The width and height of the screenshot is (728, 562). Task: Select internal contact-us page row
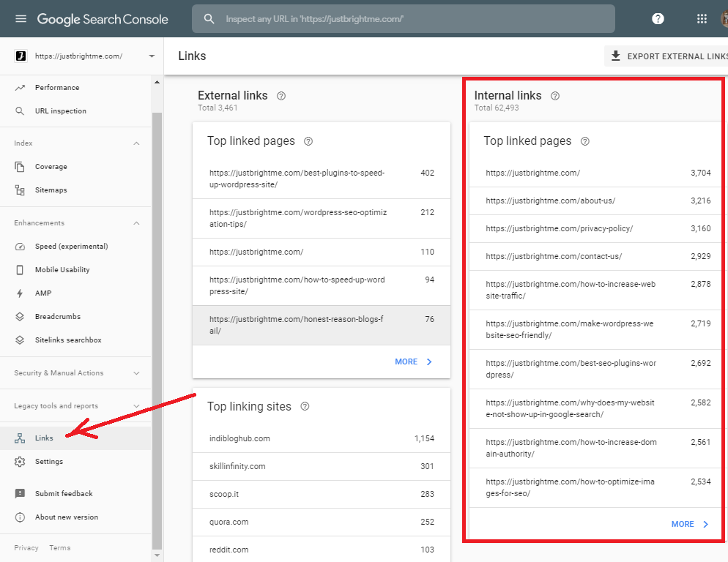coord(595,256)
